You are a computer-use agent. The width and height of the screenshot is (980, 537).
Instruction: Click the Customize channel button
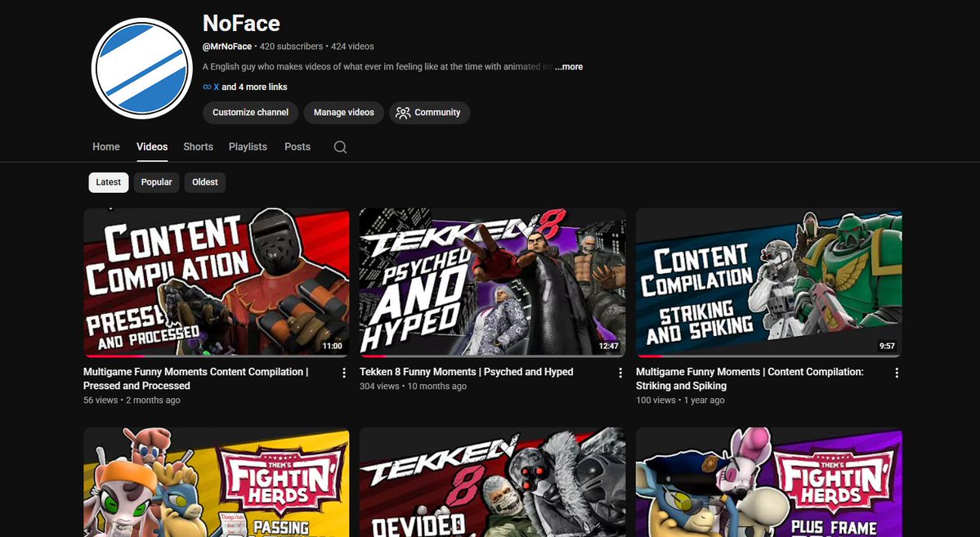tap(251, 113)
